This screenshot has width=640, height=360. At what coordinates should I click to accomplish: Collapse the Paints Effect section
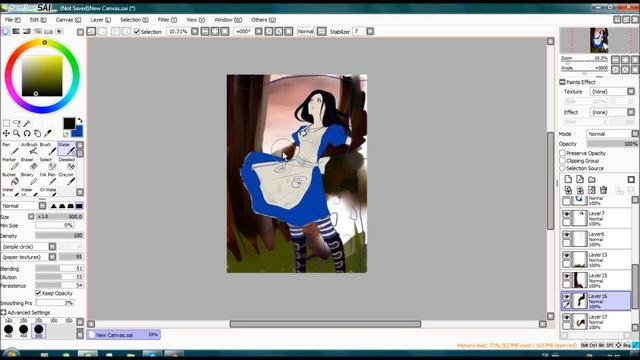pos(562,82)
